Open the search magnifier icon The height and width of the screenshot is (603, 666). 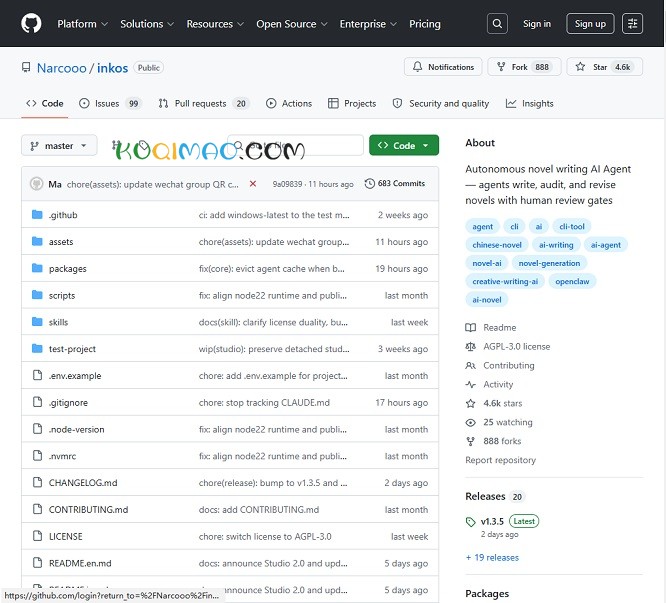(x=497, y=24)
